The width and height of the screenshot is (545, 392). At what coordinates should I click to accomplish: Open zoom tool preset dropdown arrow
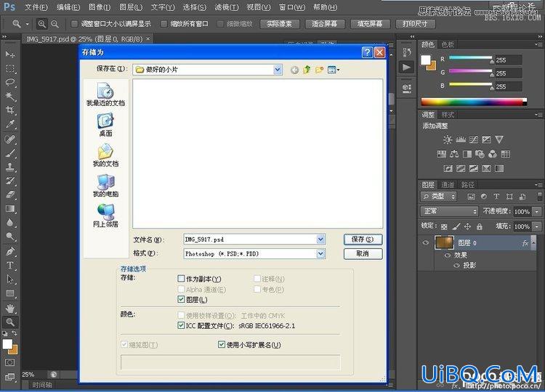(x=27, y=24)
